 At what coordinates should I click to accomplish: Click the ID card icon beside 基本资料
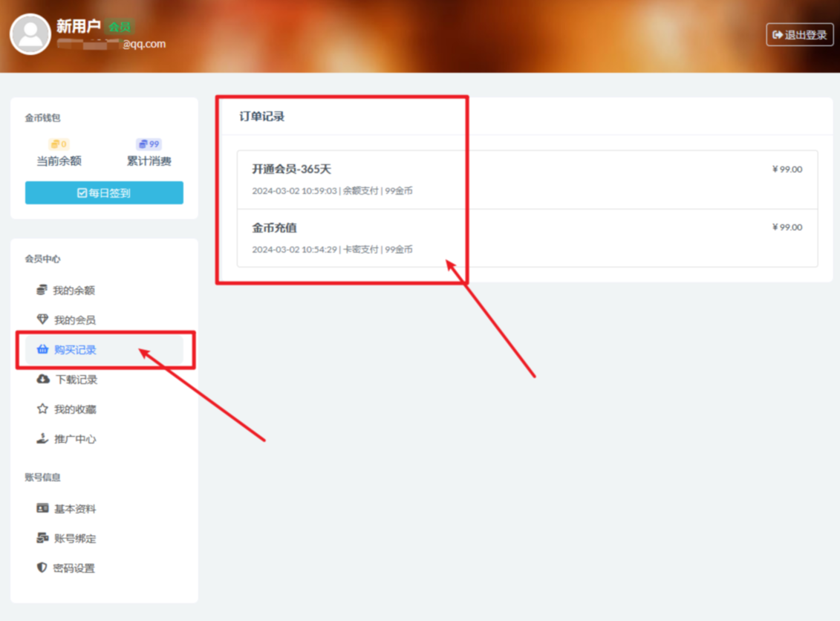pos(42,509)
